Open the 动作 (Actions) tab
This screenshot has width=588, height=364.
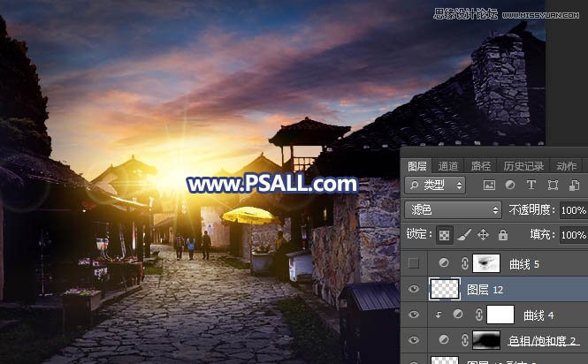566,166
